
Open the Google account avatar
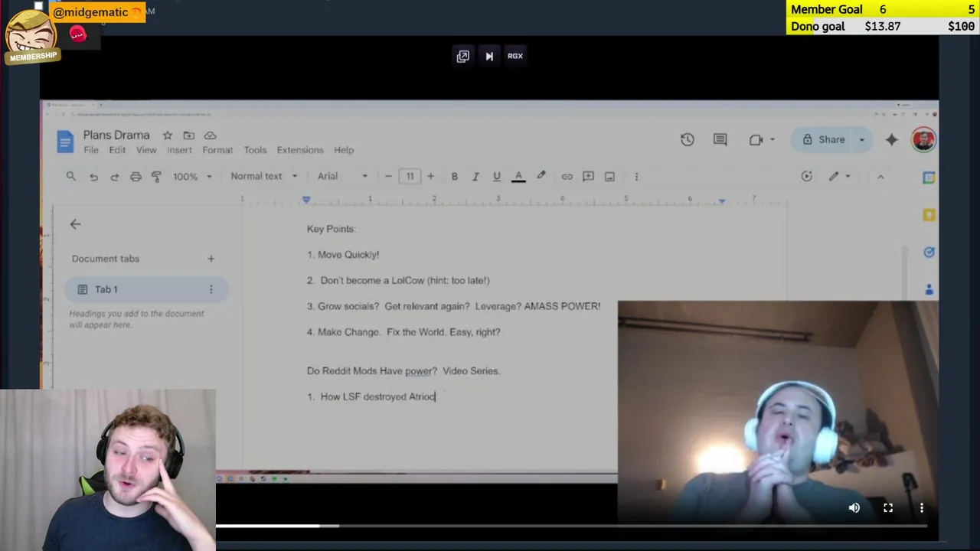tap(923, 139)
